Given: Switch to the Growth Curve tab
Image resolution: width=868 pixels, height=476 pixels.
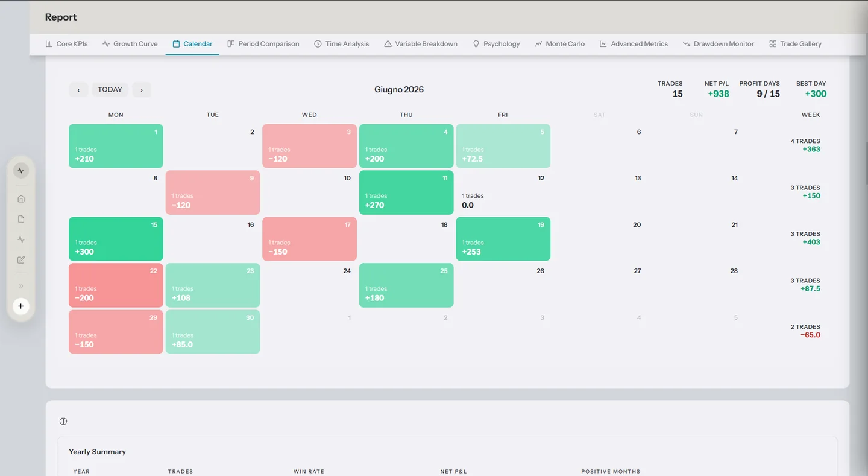Looking at the screenshot, I should (130, 44).
